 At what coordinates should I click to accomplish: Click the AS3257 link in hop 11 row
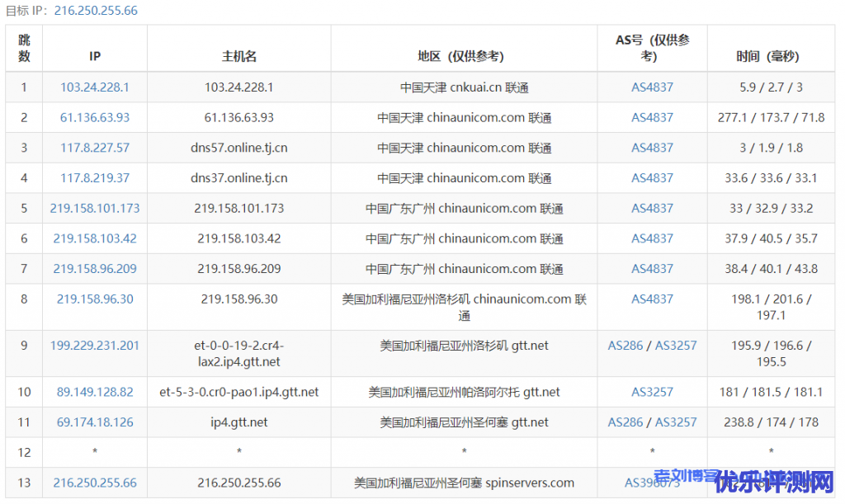(x=676, y=422)
